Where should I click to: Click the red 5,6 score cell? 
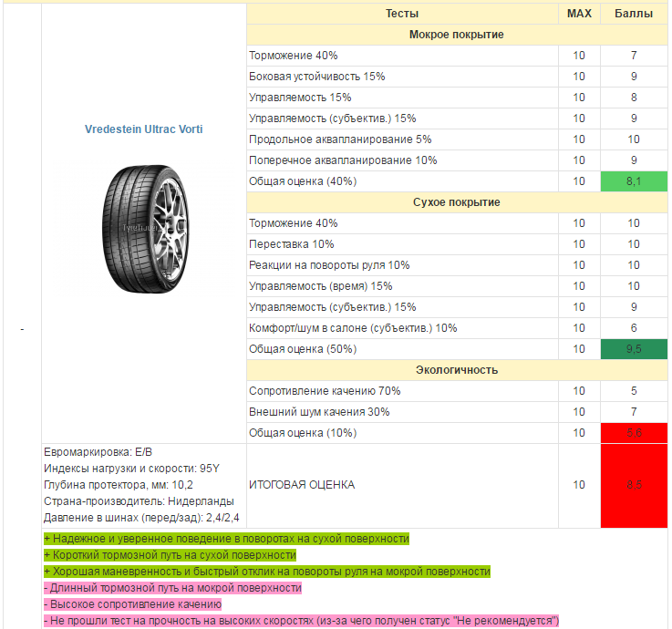coord(633,433)
